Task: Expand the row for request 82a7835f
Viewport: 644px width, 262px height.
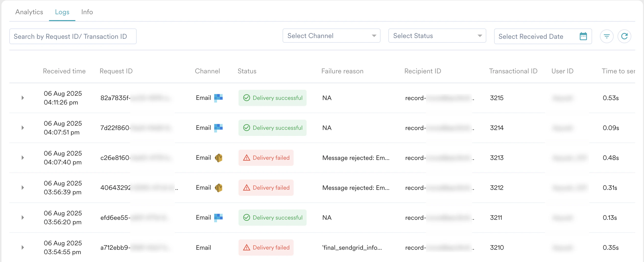Action: point(23,98)
